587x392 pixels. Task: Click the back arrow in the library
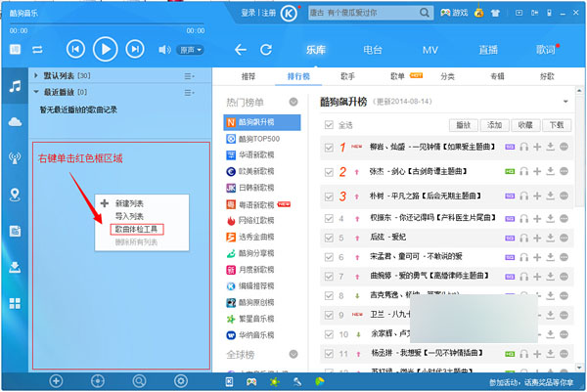241,50
